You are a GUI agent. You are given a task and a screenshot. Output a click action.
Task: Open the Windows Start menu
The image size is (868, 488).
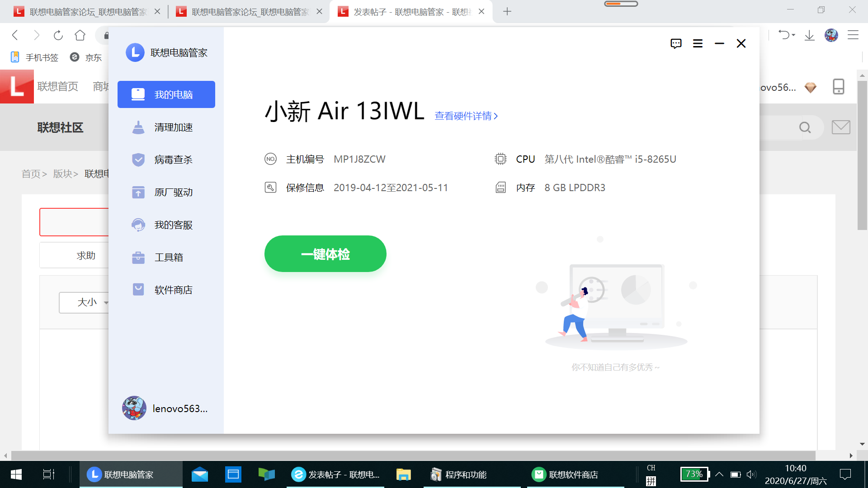16,474
